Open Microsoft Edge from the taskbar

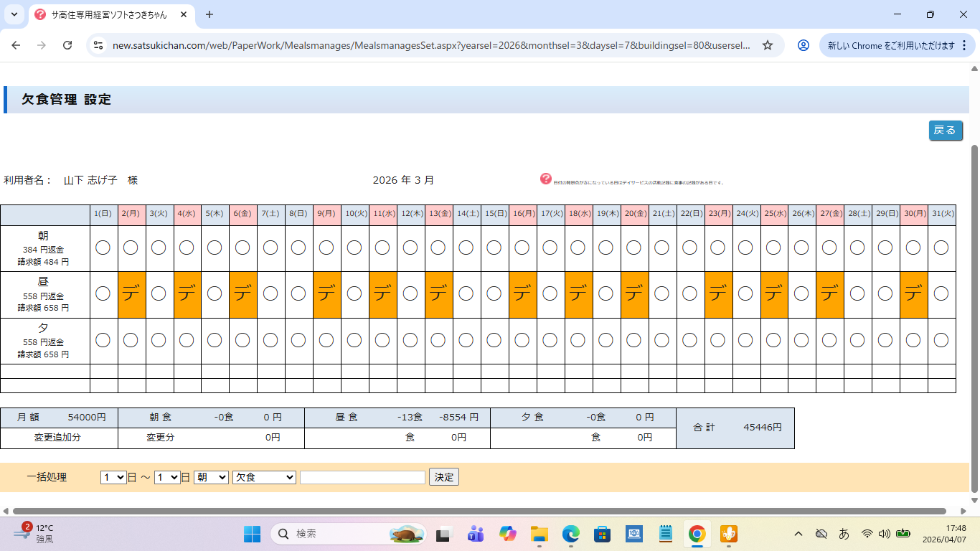click(570, 534)
